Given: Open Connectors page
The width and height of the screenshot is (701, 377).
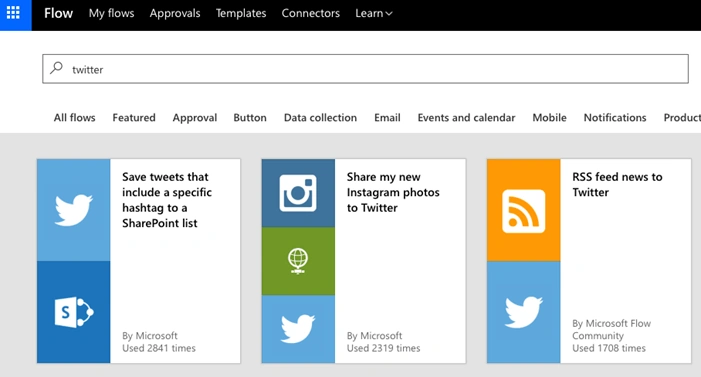Looking at the screenshot, I should 311,13.
